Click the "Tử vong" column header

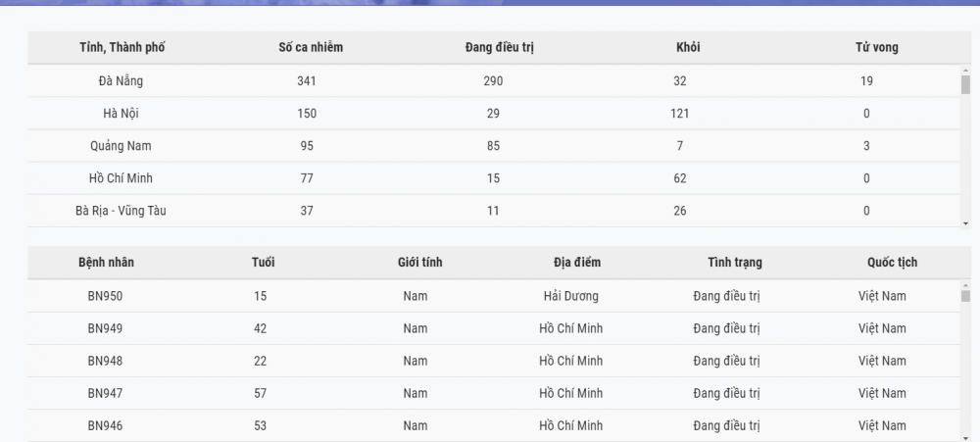pos(877,47)
